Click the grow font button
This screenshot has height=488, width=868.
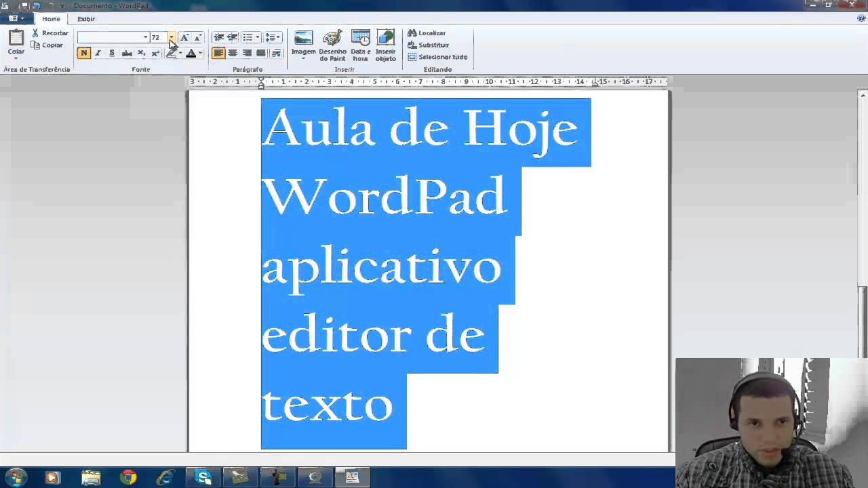tap(184, 37)
